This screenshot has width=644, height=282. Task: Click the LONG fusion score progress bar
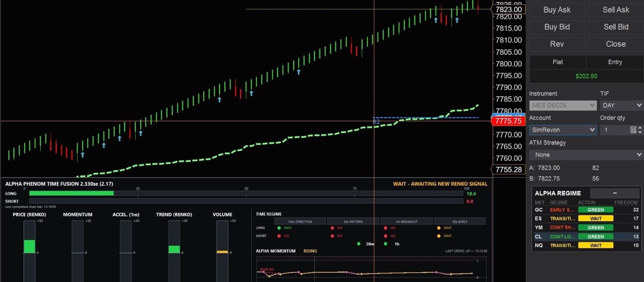coord(246,193)
